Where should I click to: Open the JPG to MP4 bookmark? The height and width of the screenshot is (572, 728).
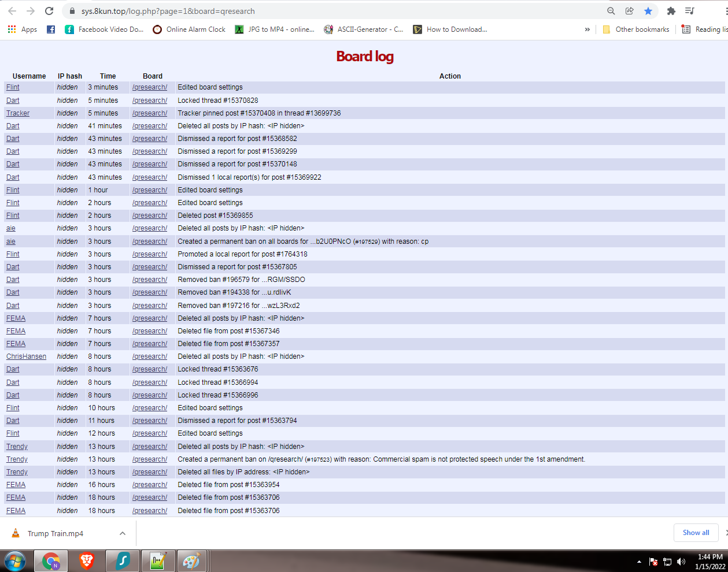275,29
